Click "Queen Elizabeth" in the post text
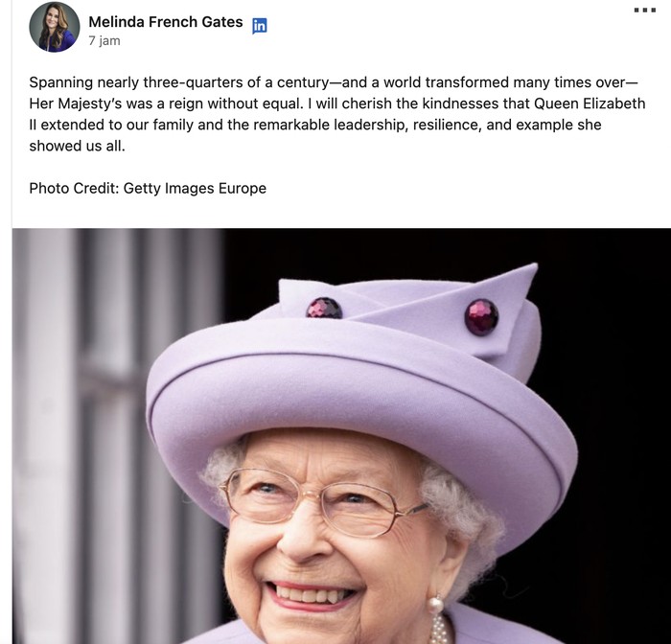This screenshot has height=644, width=671. click(x=590, y=103)
